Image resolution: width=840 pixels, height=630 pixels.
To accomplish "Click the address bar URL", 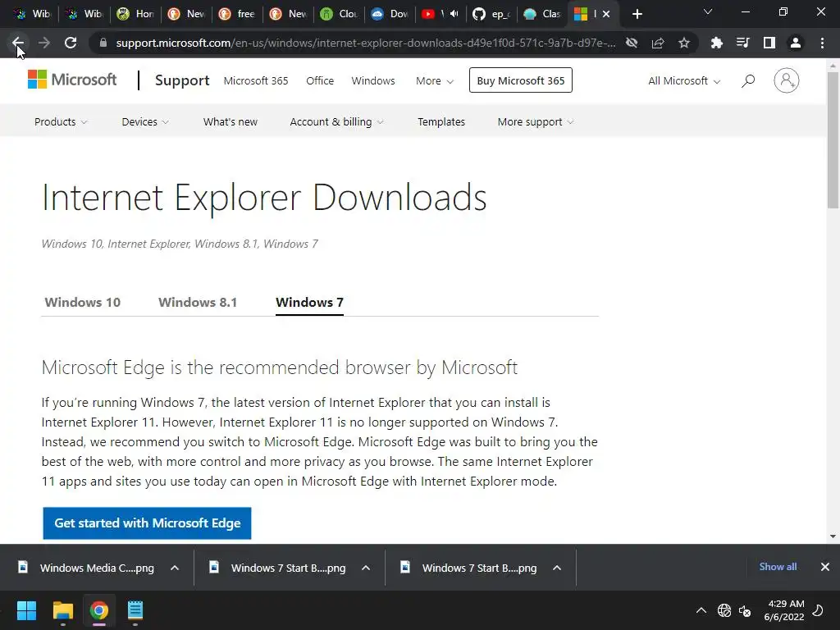I will click(x=365, y=43).
